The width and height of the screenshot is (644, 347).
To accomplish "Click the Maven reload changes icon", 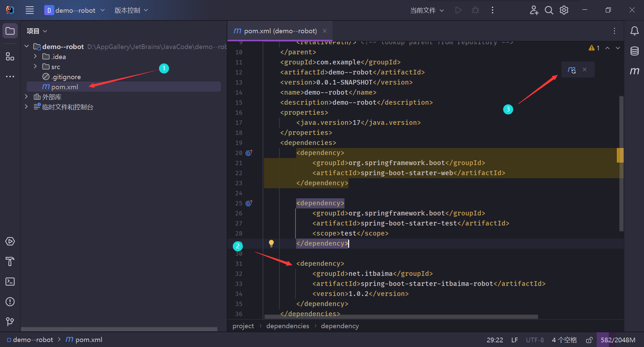I will pos(572,70).
